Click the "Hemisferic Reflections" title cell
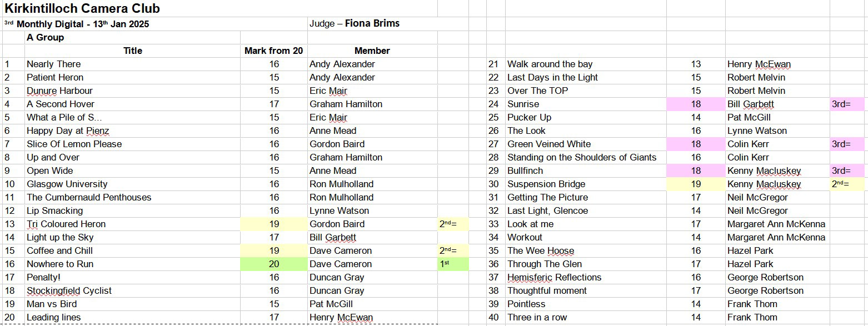This screenshot has height=326, width=868. click(x=554, y=277)
